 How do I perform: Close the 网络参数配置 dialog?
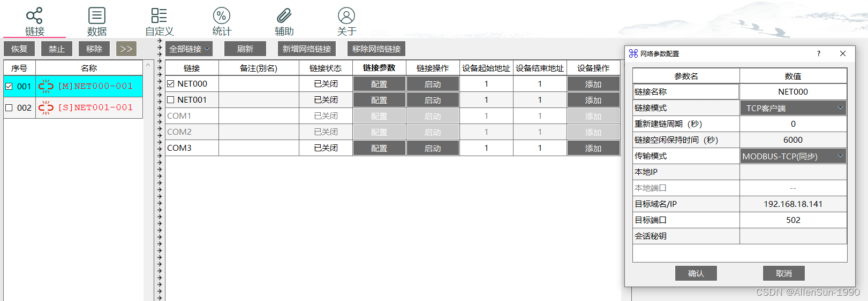pyautogui.click(x=843, y=53)
